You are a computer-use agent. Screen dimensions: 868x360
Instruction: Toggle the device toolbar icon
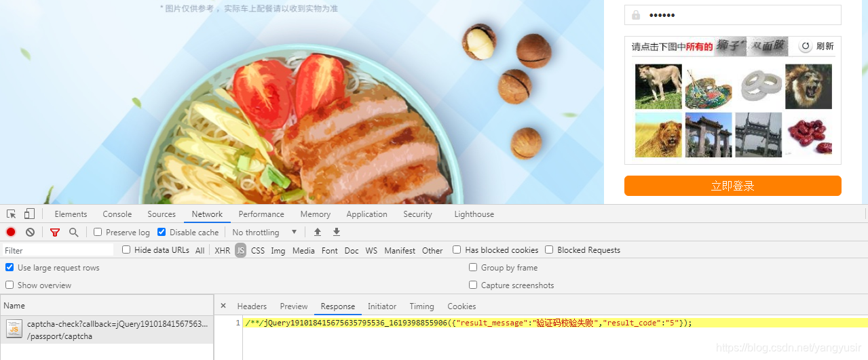pyautogui.click(x=29, y=214)
